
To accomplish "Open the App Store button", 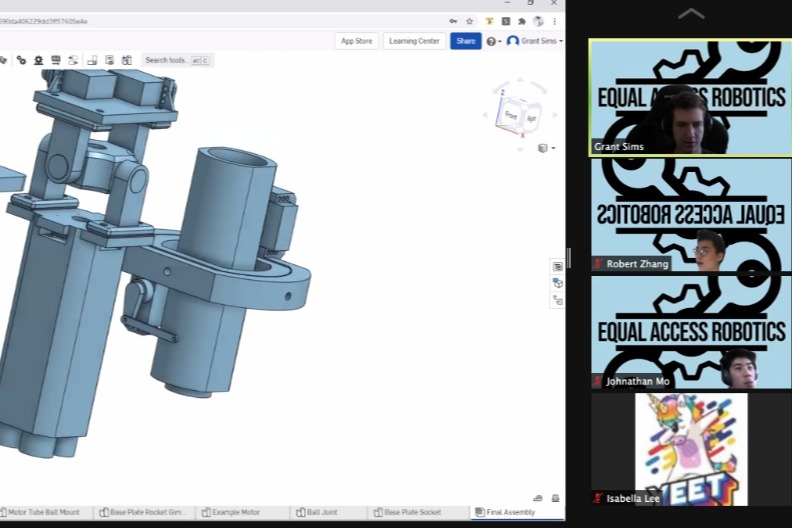I will click(x=357, y=41).
